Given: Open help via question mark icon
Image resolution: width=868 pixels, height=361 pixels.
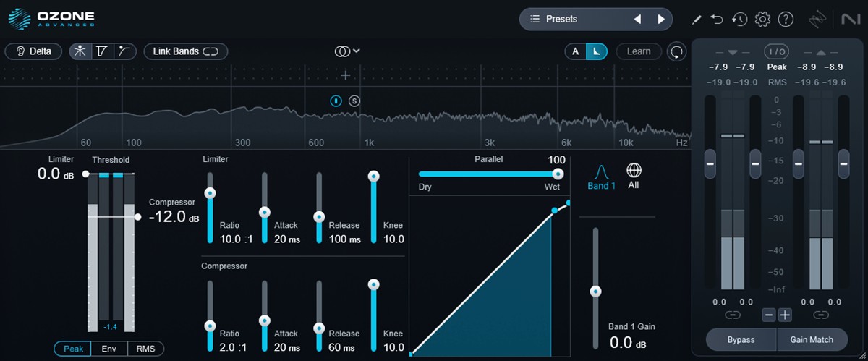Looking at the screenshot, I should coord(786,20).
